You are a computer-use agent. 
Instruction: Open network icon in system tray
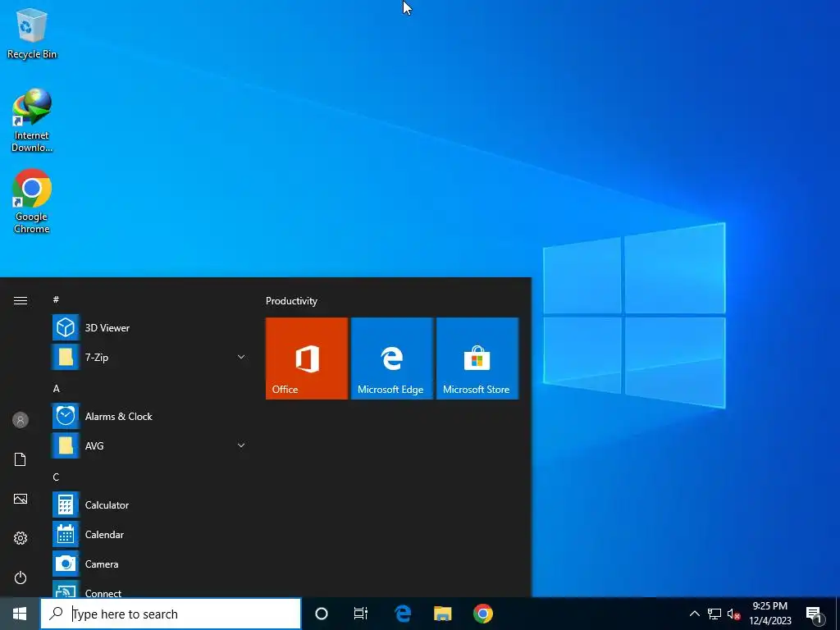point(714,614)
